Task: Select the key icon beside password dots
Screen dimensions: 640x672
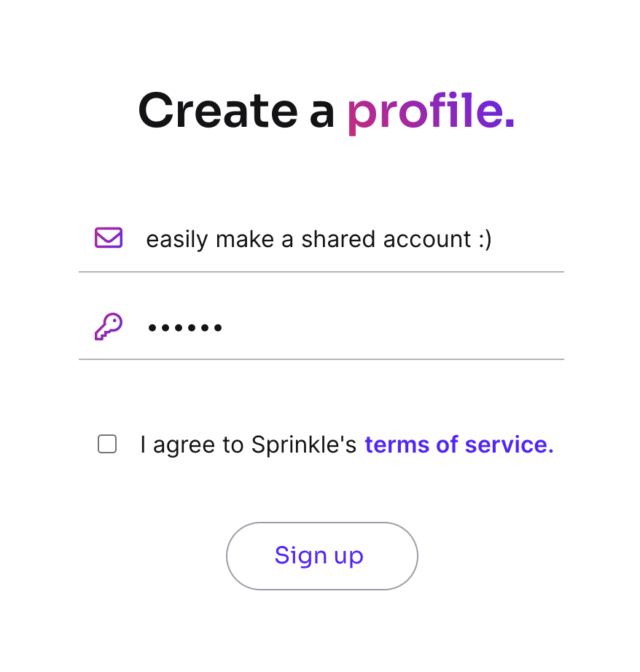Action: click(x=109, y=327)
